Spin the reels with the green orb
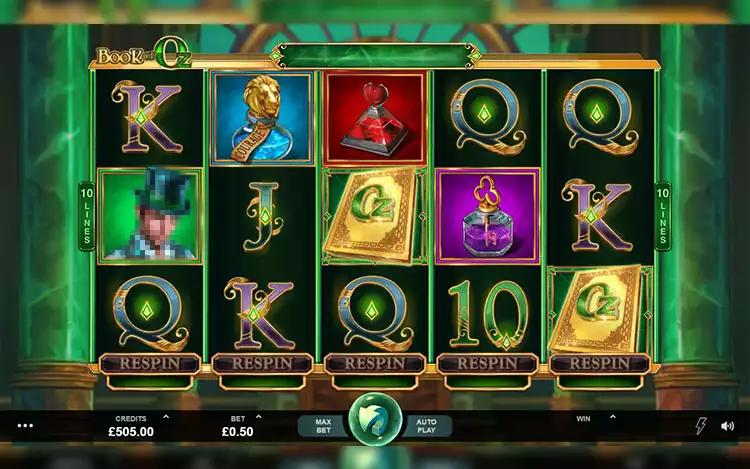The height and width of the screenshot is (469, 750). click(375, 419)
